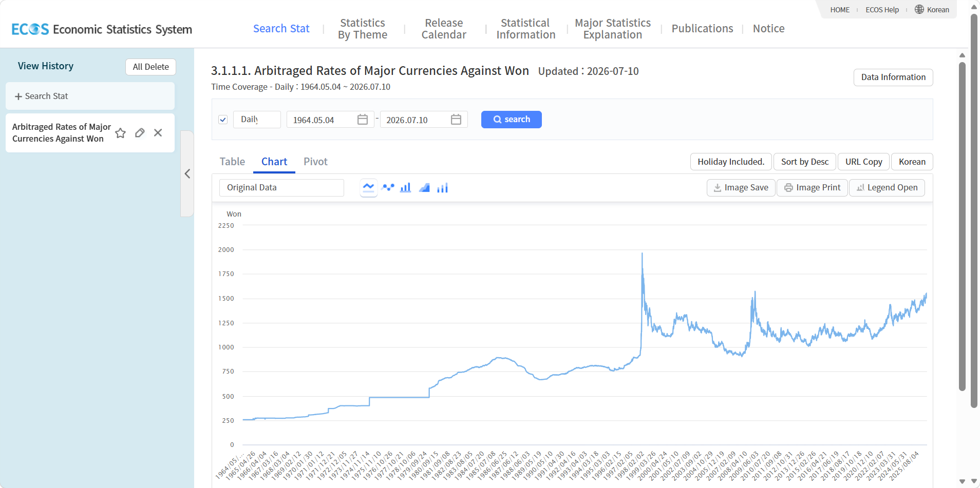The width and height of the screenshot is (980, 488).
Task: Open end date calendar picker
Action: click(x=456, y=120)
